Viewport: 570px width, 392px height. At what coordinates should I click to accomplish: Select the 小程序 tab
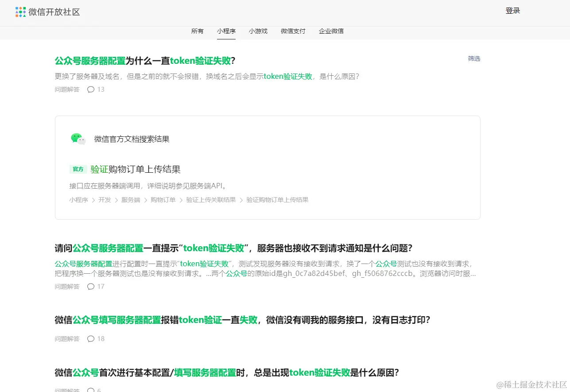pos(226,31)
